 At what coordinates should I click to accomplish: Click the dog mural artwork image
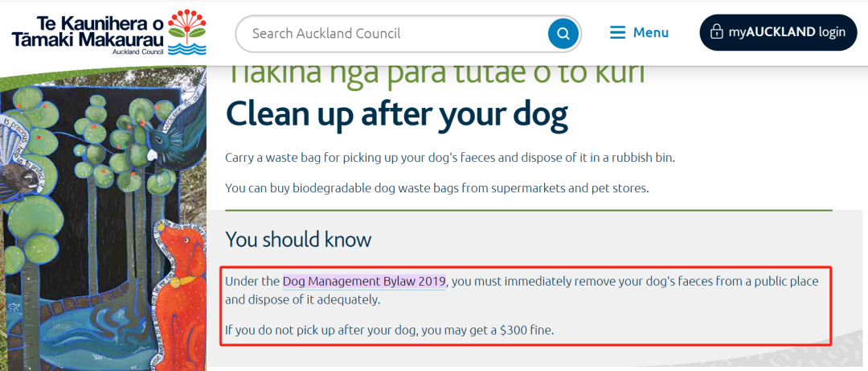tap(104, 219)
